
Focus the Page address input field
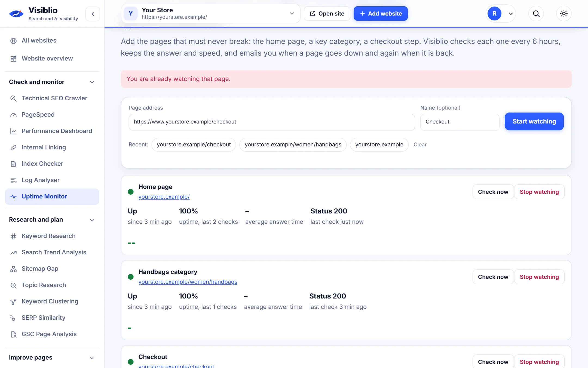[x=272, y=122]
